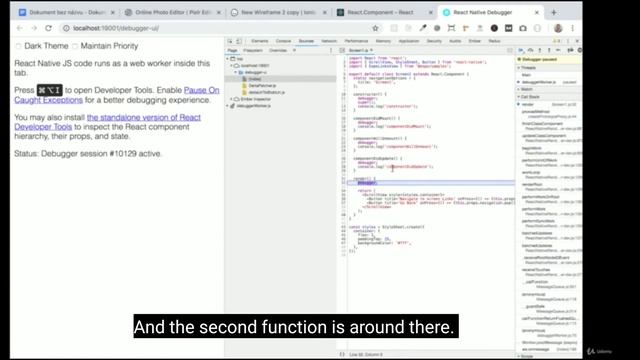640x360 pixels.
Task: Click the warnings counter in DevTools
Action: pos(556,41)
